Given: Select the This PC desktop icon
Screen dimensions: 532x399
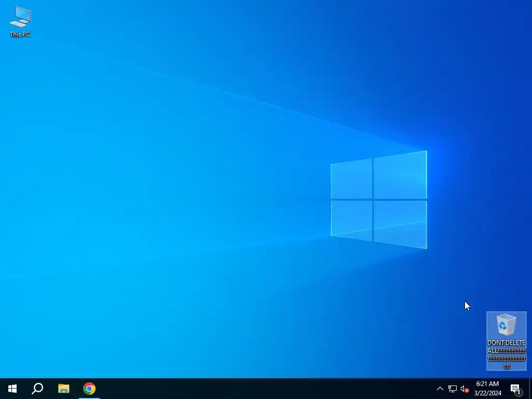Looking at the screenshot, I should click(x=20, y=21).
